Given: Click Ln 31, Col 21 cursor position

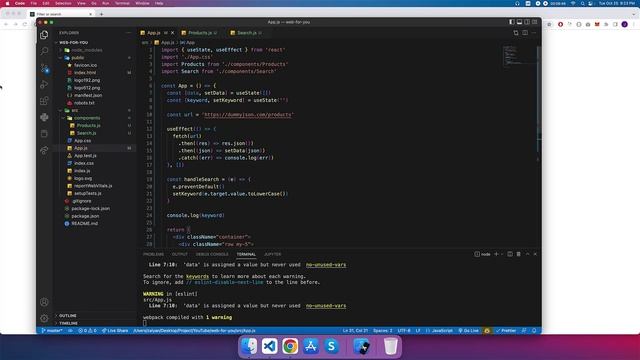Looking at the screenshot, I should 355,331.
